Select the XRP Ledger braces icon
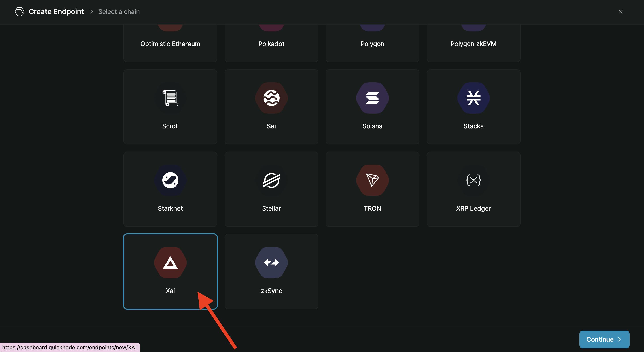The width and height of the screenshot is (644, 352). pyautogui.click(x=473, y=180)
